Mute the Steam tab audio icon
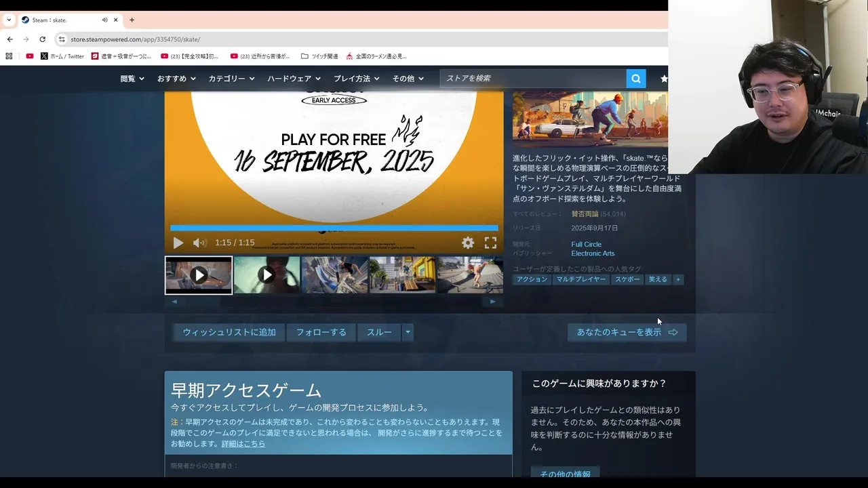The width and height of the screenshot is (868, 488). [104, 20]
